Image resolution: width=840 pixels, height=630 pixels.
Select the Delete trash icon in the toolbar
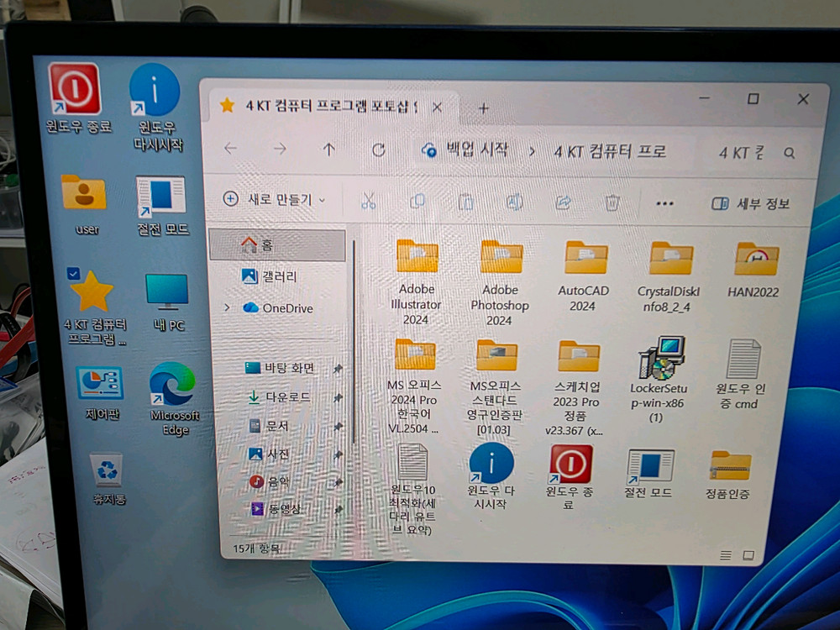(x=612, y=203)
